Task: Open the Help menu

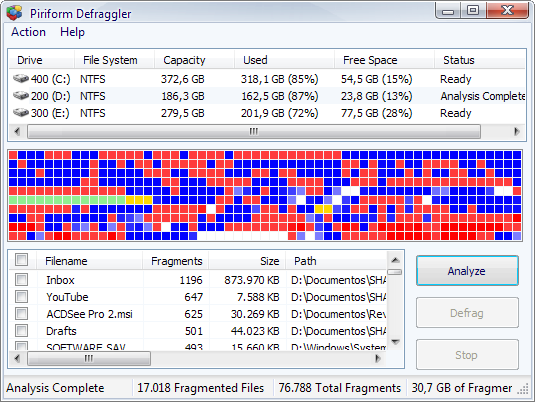Action: 72,32
